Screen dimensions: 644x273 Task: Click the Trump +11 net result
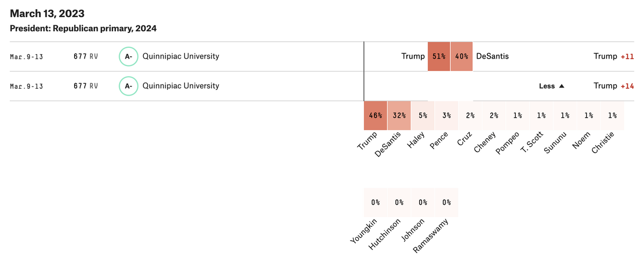613,56
